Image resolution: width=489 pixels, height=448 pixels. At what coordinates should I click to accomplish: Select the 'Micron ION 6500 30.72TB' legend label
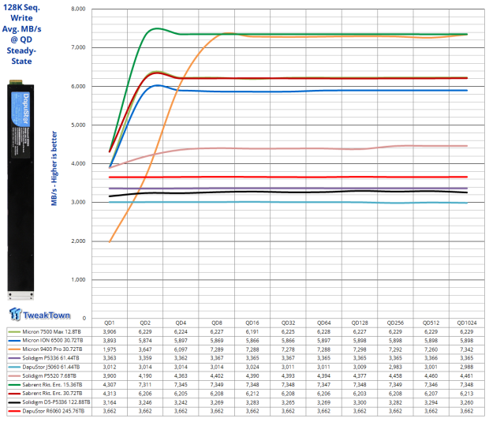click(x=53, y=341)
